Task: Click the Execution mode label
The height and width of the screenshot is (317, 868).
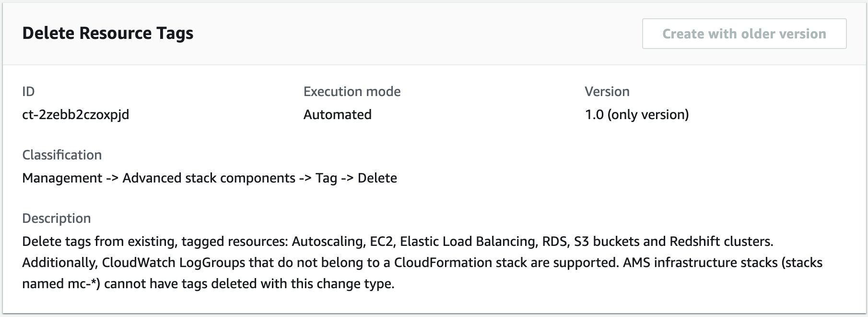Action: click(x=352, y=91)
